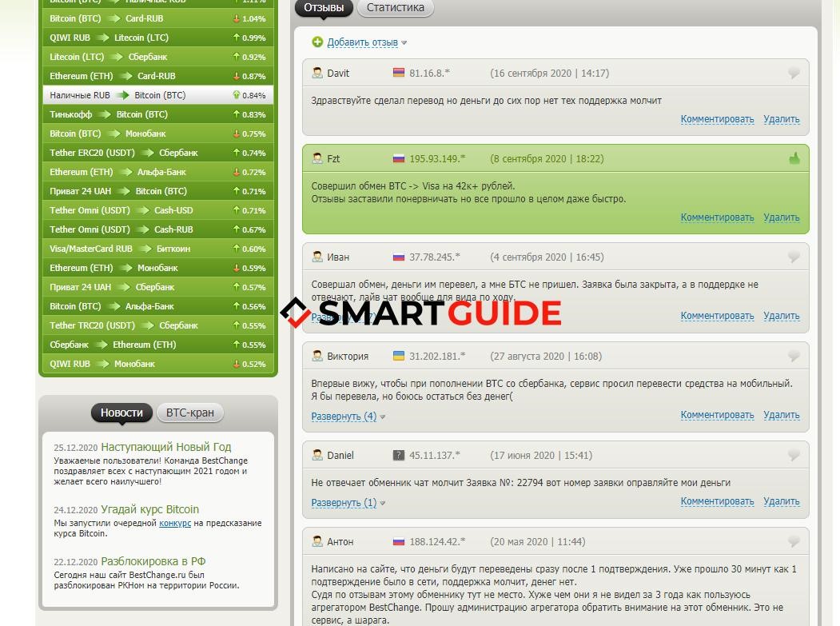
Task: Select the QIWI RUB to Litecoin (LTC) direction
Action: [158, 38]
